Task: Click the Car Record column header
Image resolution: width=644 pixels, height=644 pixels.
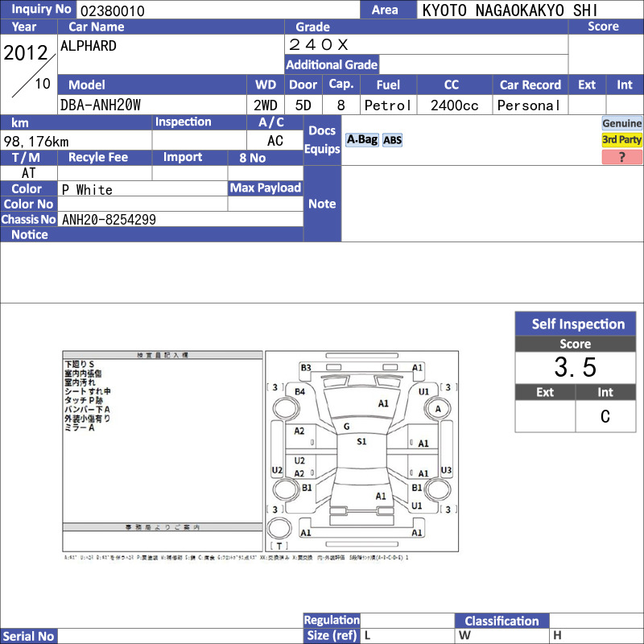Action: (530, 85)
